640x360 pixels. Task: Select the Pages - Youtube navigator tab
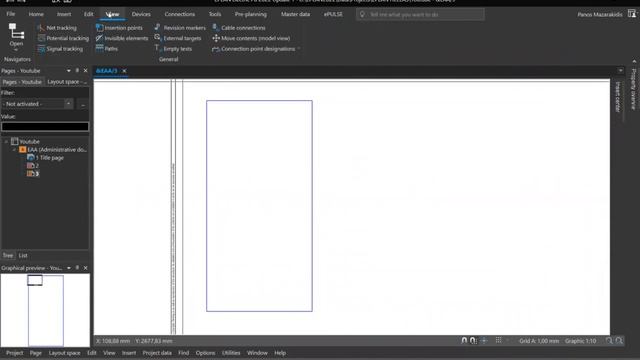pyautogui.click(x=22, y=82)
